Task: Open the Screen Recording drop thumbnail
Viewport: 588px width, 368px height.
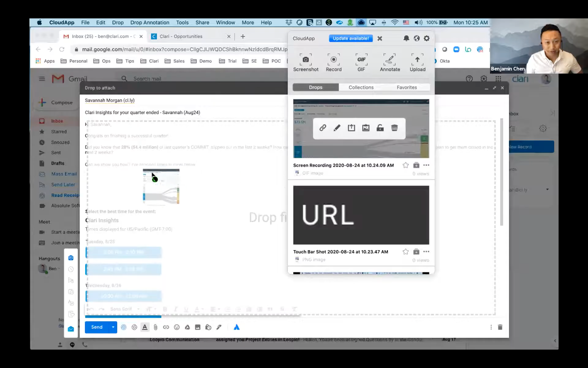Action: [x=361, y=128]
